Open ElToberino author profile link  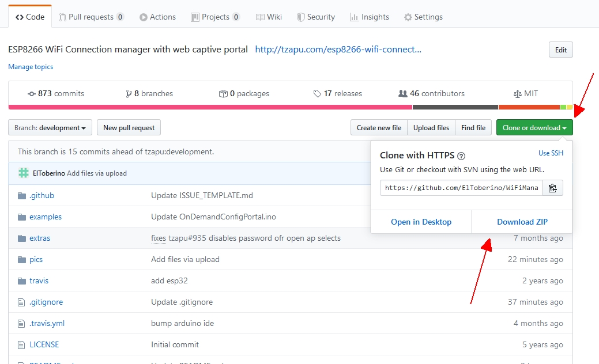(49, 173)
